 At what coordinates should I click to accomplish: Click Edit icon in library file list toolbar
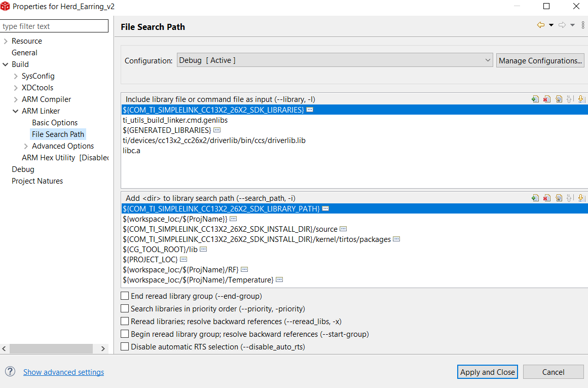click(x=559, y=99)
